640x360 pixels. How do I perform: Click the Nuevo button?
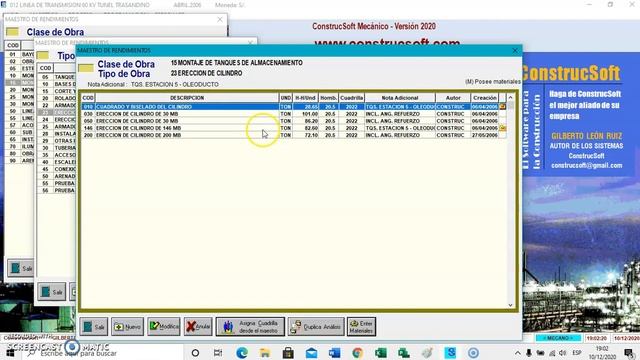coord(127,327)
